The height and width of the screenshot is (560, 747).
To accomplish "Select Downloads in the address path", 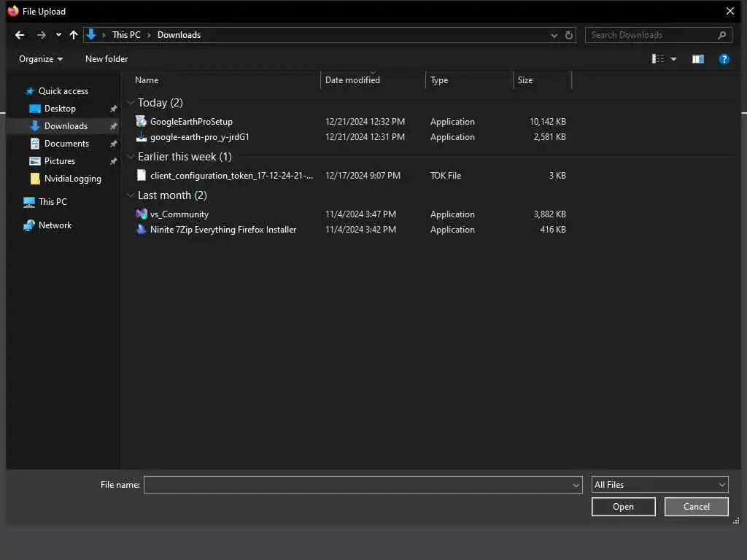I will coord(179,35).
